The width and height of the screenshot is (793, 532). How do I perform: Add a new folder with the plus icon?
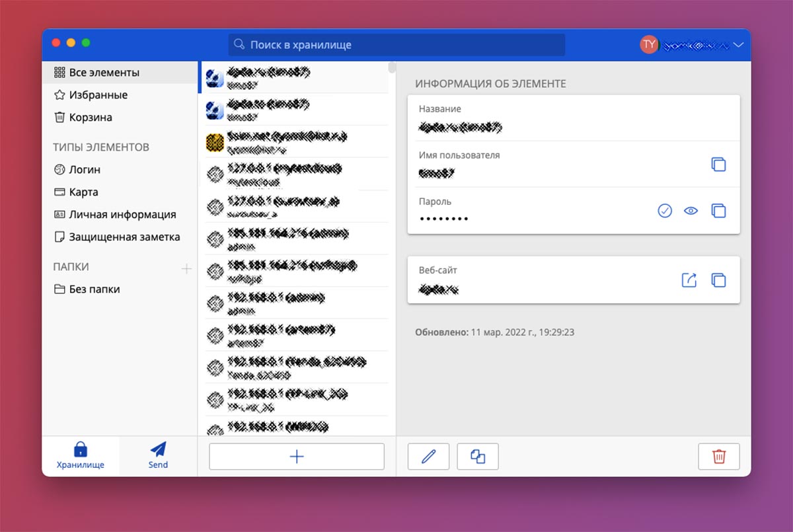click(186, 268)
